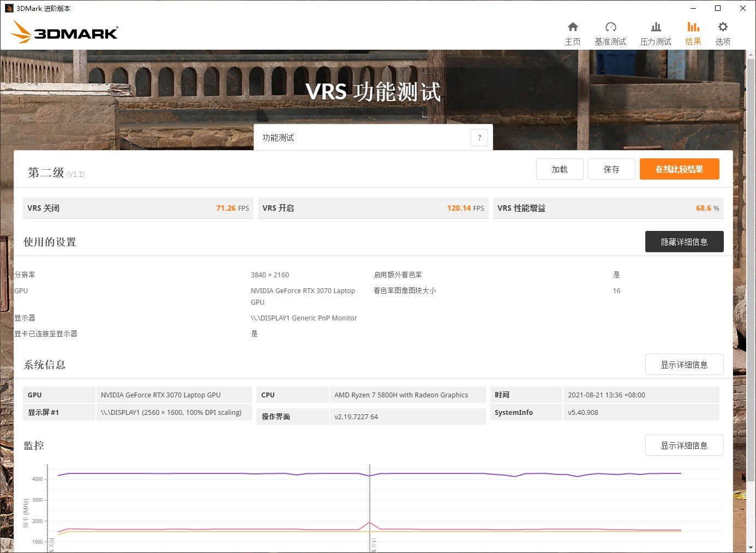This screenshot has height=553, width=756.
Task: Click the 压力测试 tab label
Action: click(x=656, y=41)
